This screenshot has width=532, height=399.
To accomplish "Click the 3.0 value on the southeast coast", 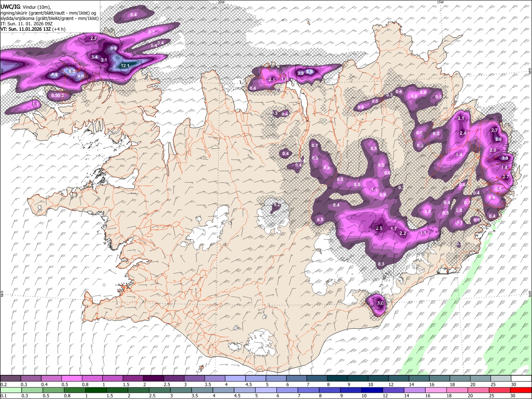I will tap(380, 303).
